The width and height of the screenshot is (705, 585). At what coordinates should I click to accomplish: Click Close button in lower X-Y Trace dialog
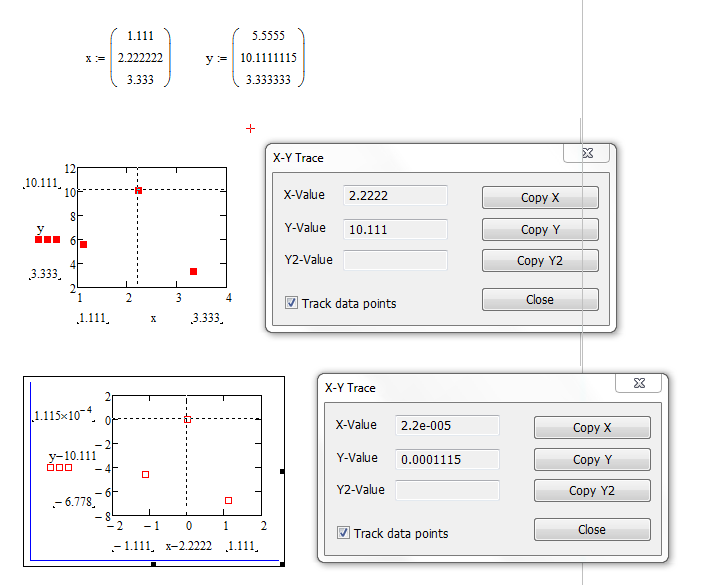click(592, 529)
